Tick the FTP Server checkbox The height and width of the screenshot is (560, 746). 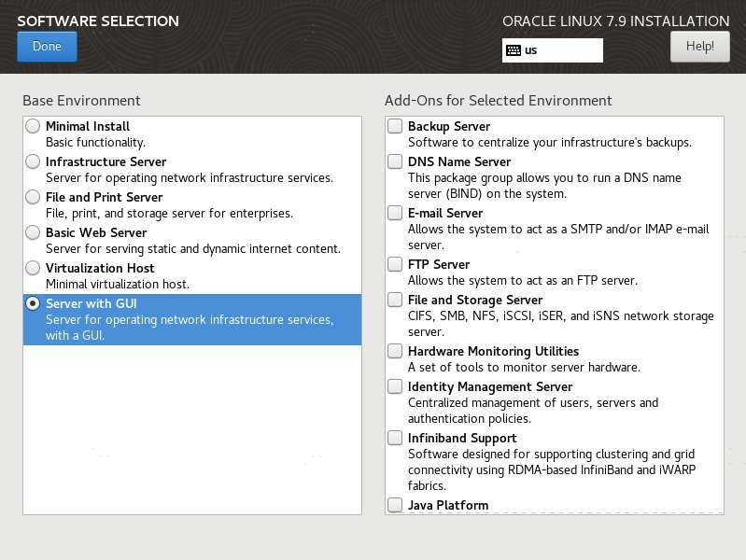(396, 264)
